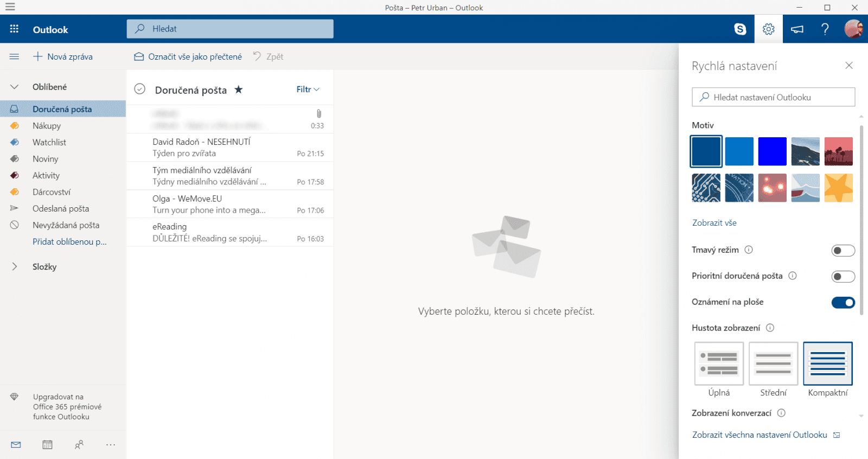Choose the yellow star theme
Viewport: 868px width, 459px height.
(839, 188)
